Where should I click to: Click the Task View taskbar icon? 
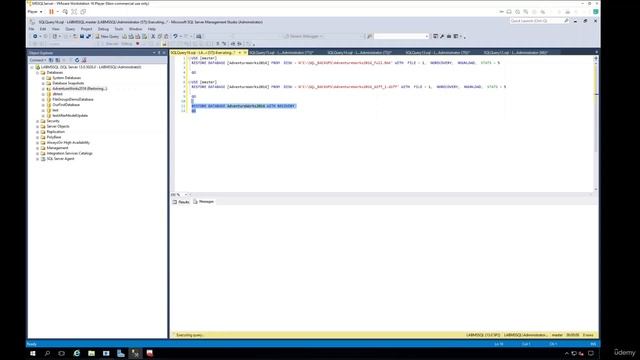[x=62, y=353]
